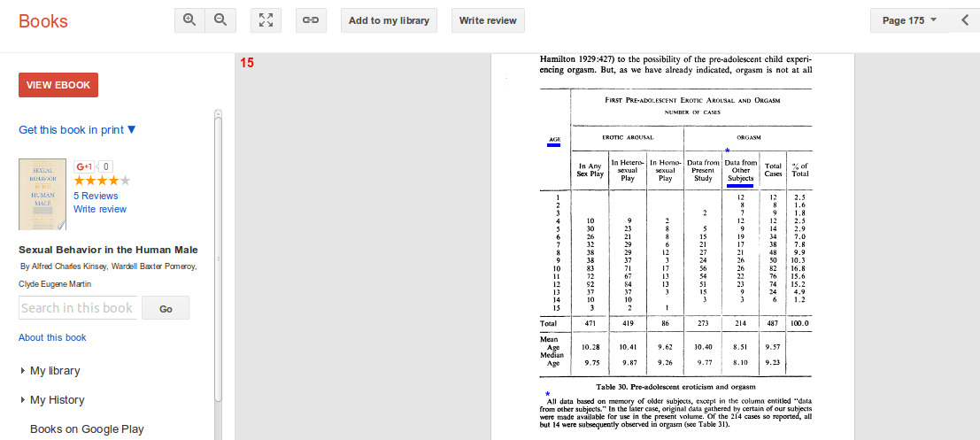The width and height of the screenshot is (980, 440).
Task: Click the Search in this book field
Action: click(78, 308)
